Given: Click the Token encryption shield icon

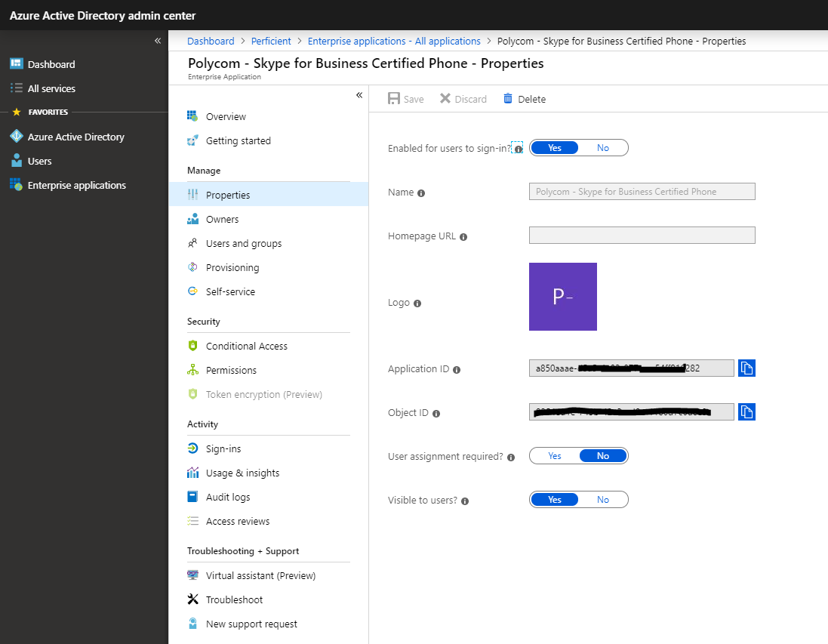Looking at the screenshot, I should tap(192, 394).
